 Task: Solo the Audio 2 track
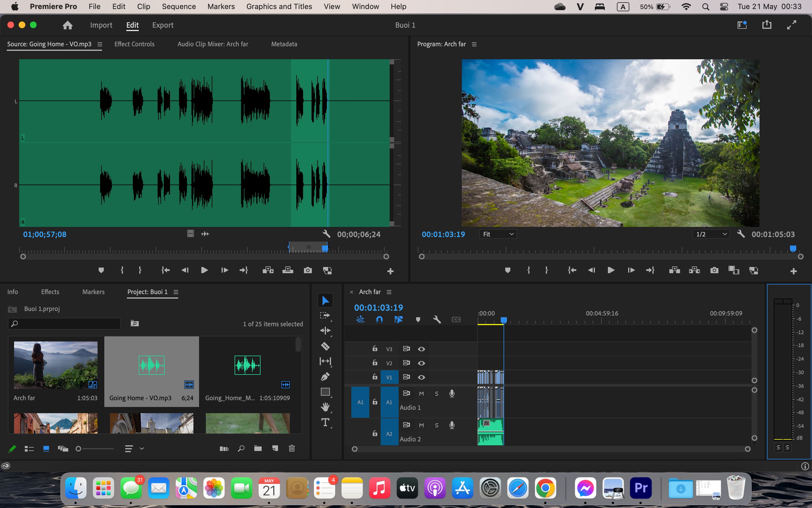click(x=436, y=425)
